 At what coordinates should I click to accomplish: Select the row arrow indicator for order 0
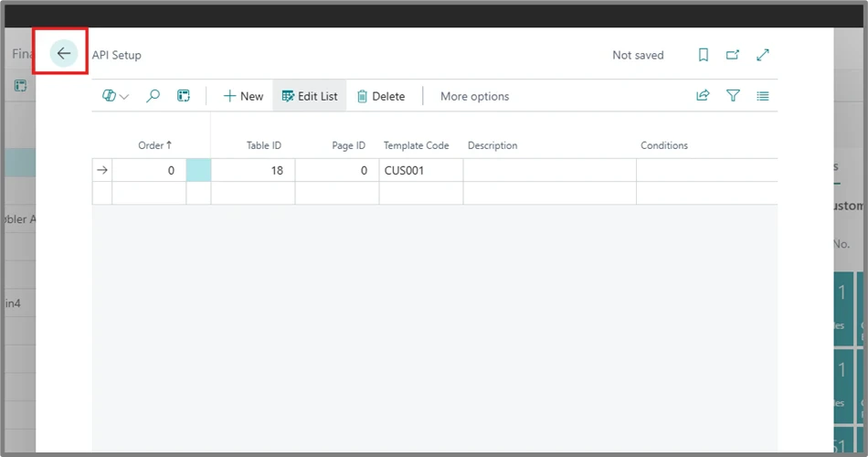click(101, 170)
